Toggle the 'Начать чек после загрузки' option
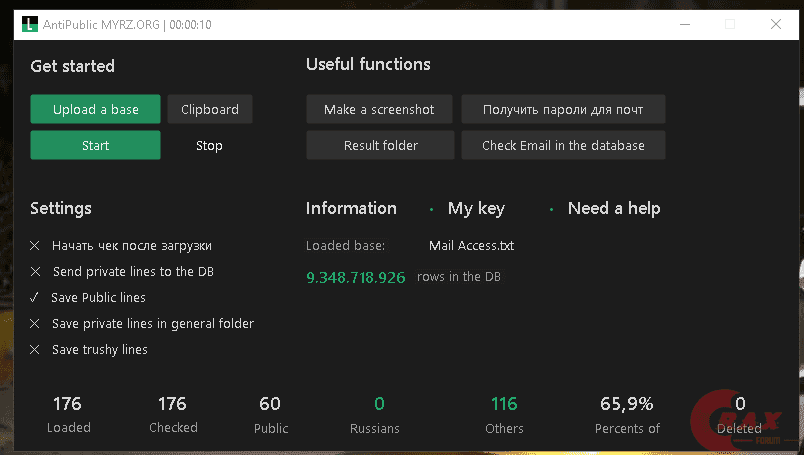 [x=35, y=245]
